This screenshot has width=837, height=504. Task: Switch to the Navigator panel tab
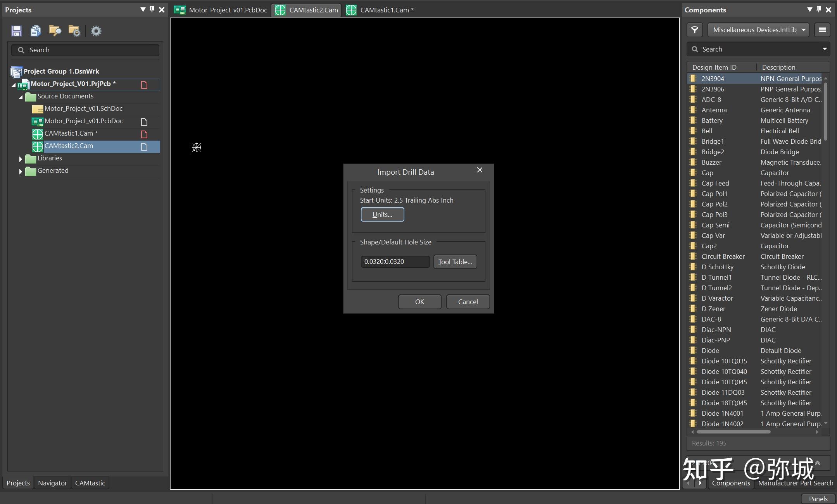[52, 483]
